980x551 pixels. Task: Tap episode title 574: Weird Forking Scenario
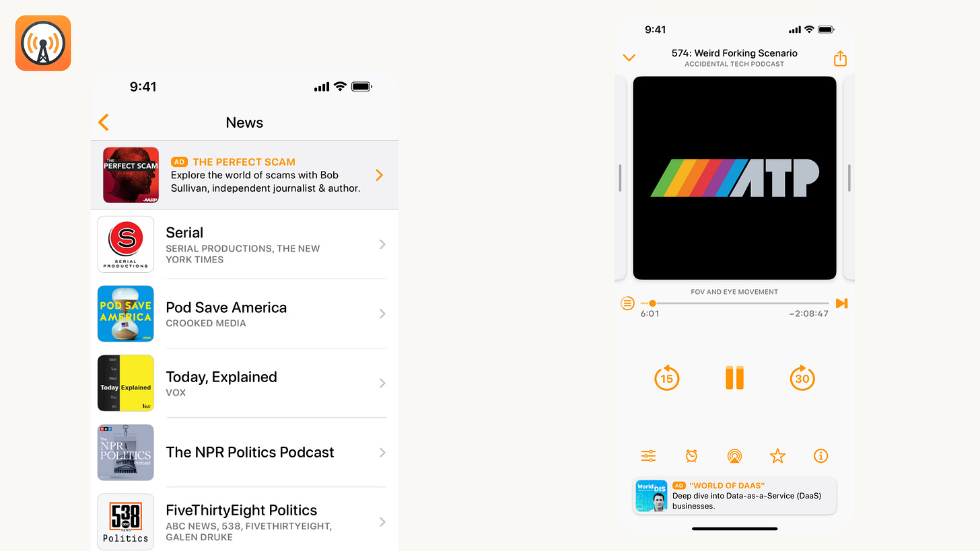point(734,52)
